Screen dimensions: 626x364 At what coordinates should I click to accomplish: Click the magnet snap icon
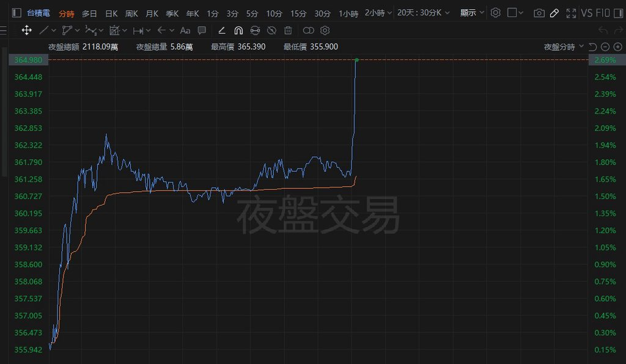[x=238, y=30]
